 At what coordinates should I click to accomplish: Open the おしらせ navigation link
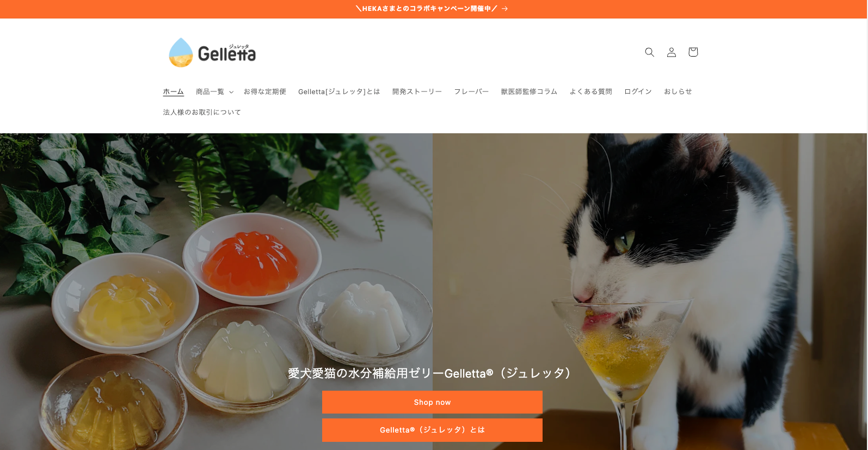[x=678, y=91]
